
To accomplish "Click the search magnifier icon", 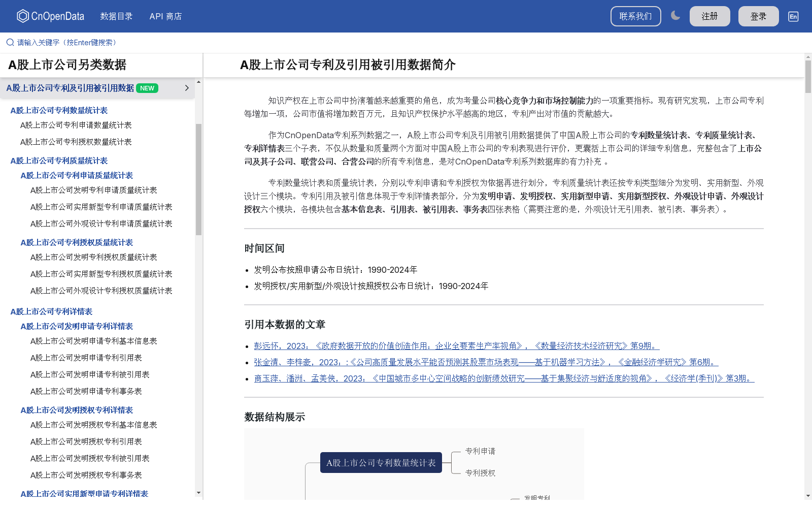I will click(10, 42).
